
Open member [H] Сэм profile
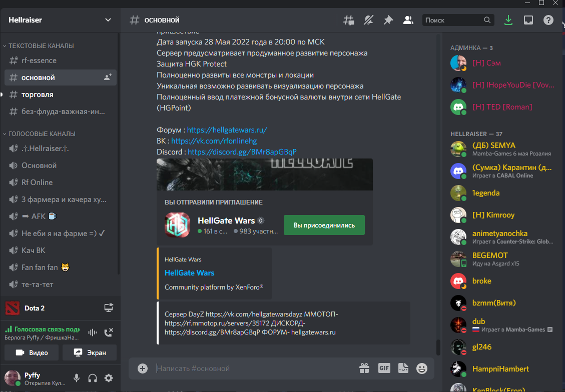click(x=503, y=63)
